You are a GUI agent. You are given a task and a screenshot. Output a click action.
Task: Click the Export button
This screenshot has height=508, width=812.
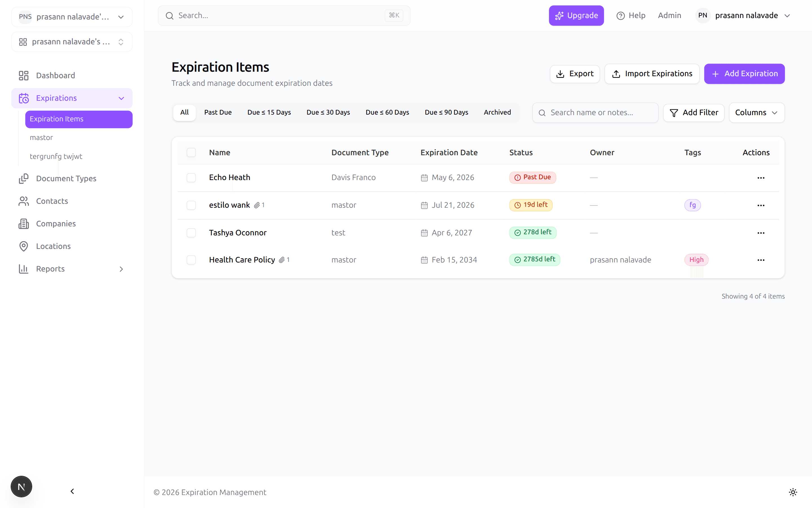[574, 74]
